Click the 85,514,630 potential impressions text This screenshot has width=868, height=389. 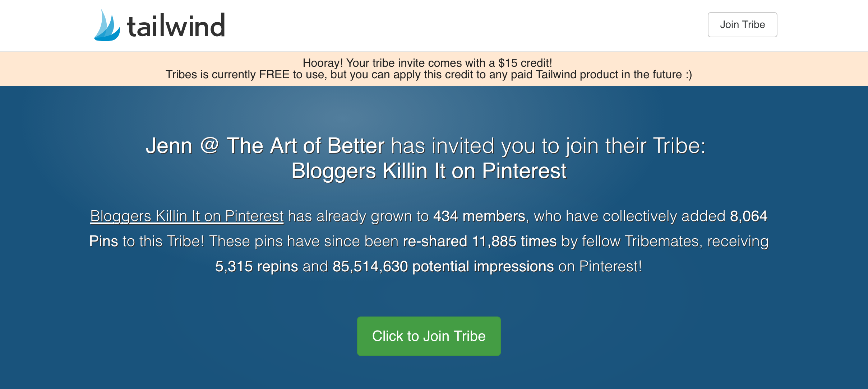[x=443, y=266]
